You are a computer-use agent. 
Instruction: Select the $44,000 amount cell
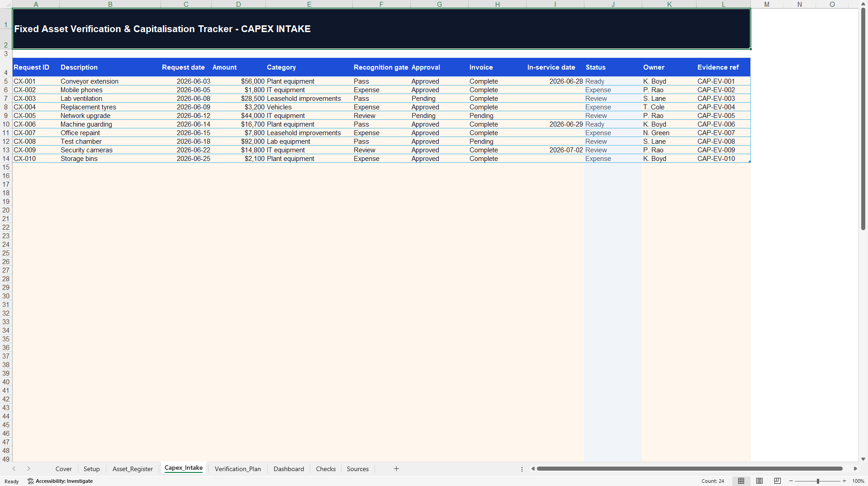point(238,116)
